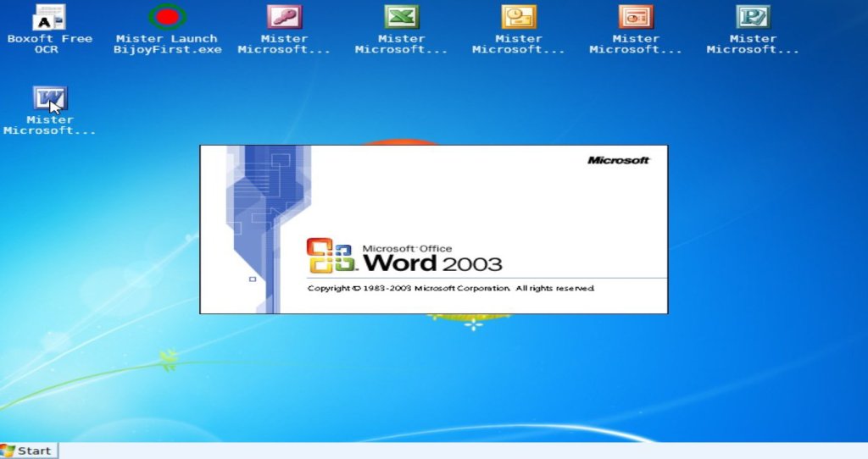Click the copyright notice on the splash screen
This screenshot has height=459, width=868.
pos(450,289)
